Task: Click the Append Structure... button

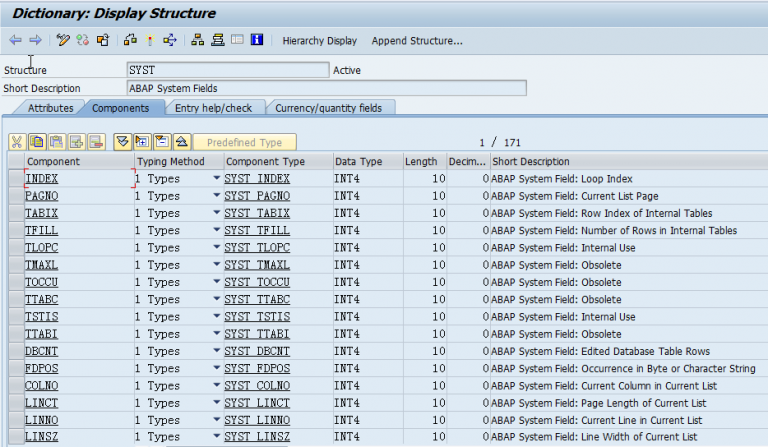Action: (417, 41)
